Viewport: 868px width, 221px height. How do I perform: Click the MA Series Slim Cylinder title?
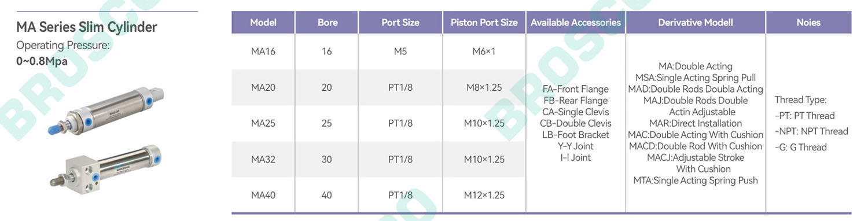87,27
